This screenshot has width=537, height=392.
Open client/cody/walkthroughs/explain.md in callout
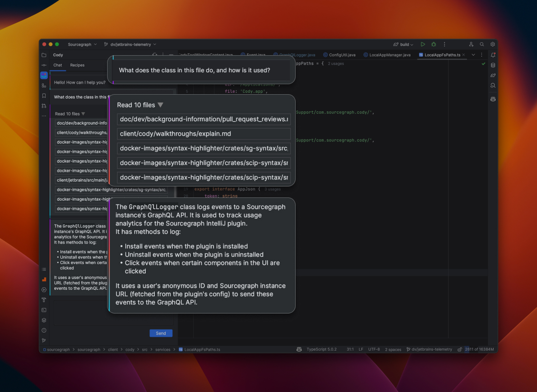click(204, 134)
